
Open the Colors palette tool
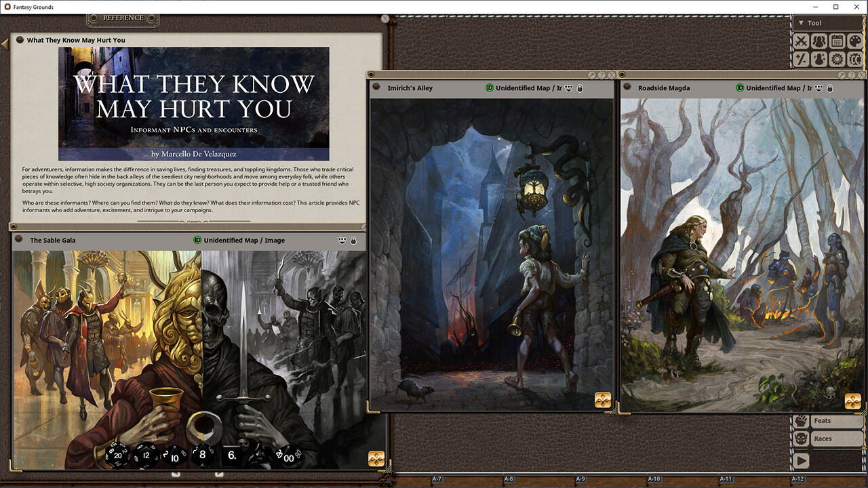[854, 42]
